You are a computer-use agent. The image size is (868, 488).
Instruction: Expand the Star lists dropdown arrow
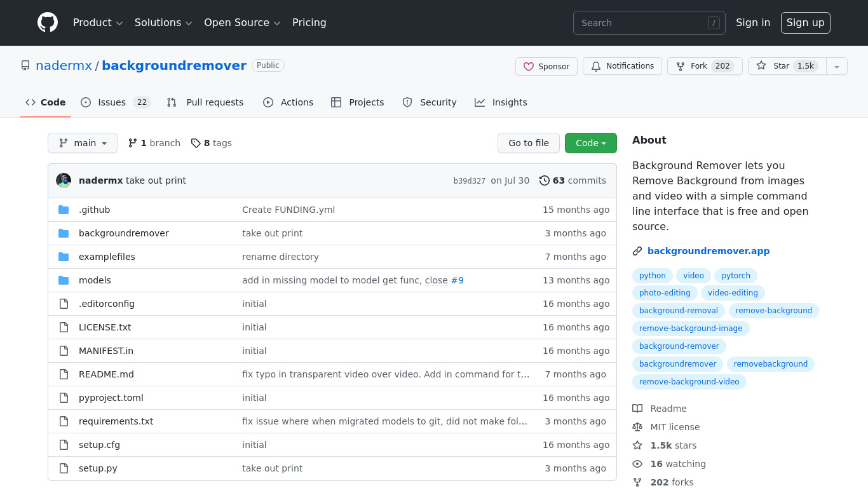click(x=837, y=66)
